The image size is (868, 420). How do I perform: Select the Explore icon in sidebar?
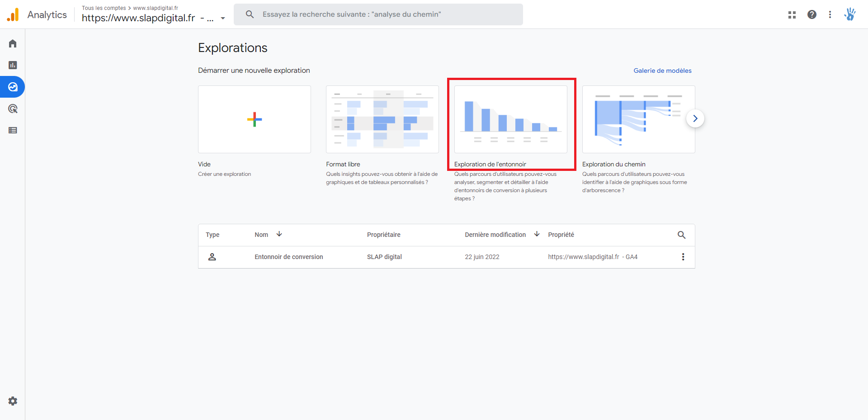(x=13, y=87)
